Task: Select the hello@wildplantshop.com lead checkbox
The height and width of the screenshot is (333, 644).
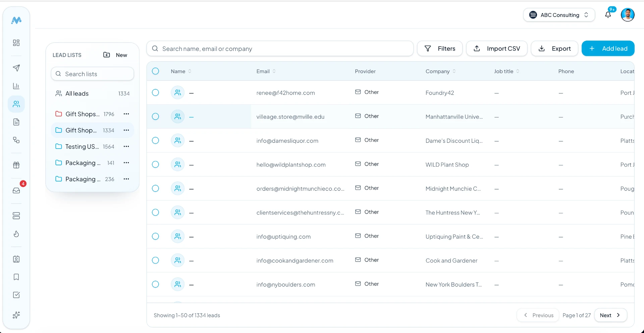Action: click(x=155, y=164)
